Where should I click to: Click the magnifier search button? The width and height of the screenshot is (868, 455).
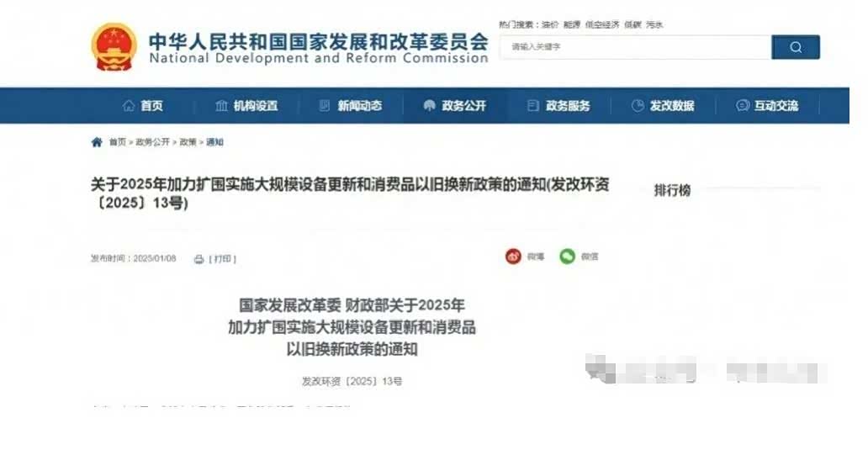tap(796, 47)
